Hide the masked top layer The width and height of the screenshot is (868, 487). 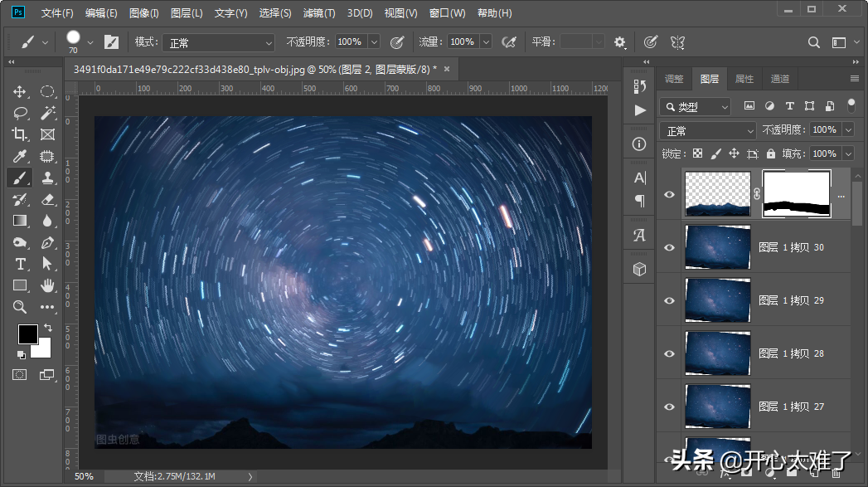(669, 194)
